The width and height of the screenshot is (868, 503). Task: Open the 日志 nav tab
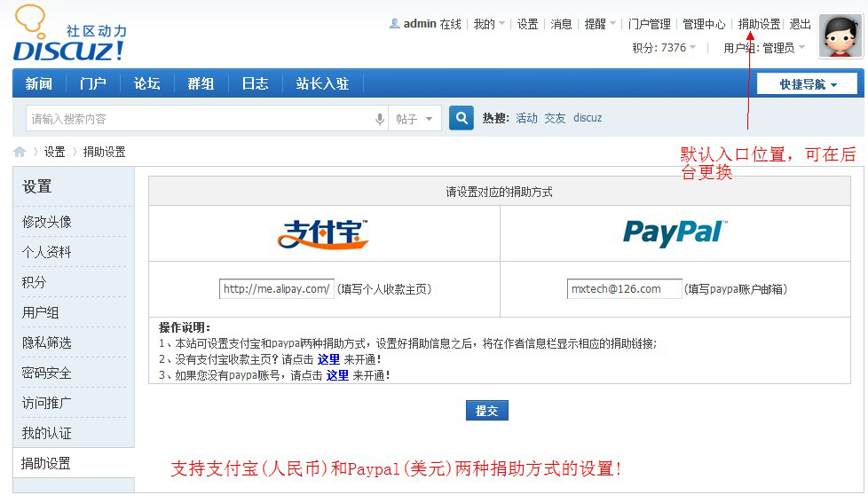(255, 83)
